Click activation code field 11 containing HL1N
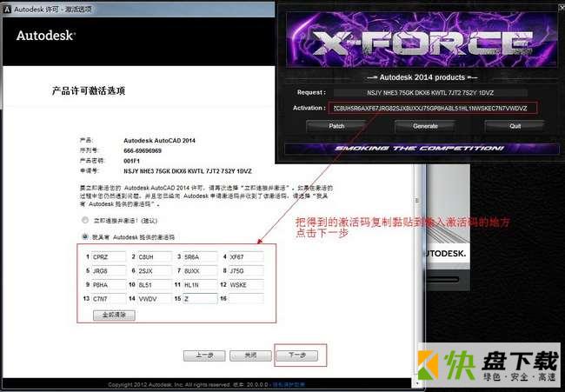Viewport: 565px width, 392px height. (x=200, y=284)
